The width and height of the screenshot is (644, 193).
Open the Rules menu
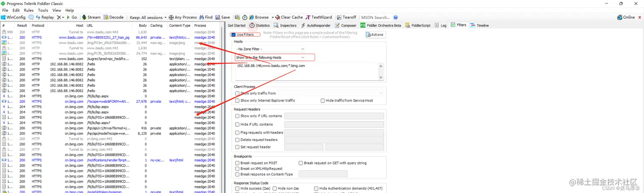pos(29,10)
